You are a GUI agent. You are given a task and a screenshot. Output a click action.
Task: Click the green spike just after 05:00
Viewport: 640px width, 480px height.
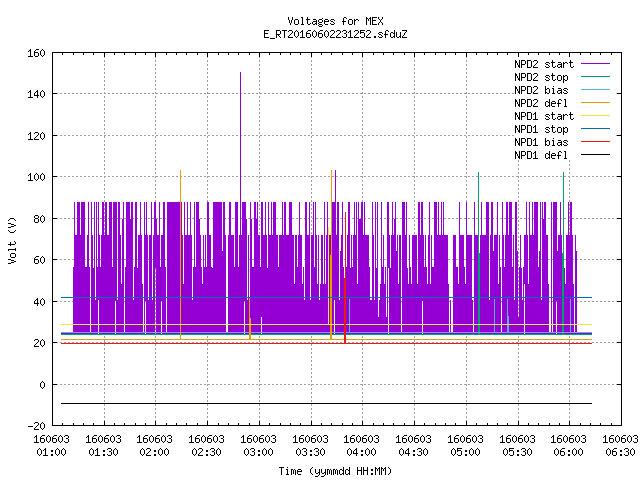click(x=478, y=253)
